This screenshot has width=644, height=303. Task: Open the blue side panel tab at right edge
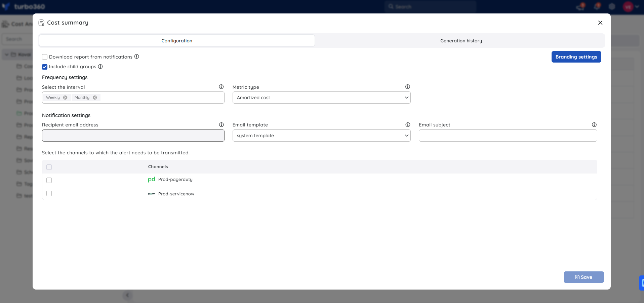coord(642,283)
